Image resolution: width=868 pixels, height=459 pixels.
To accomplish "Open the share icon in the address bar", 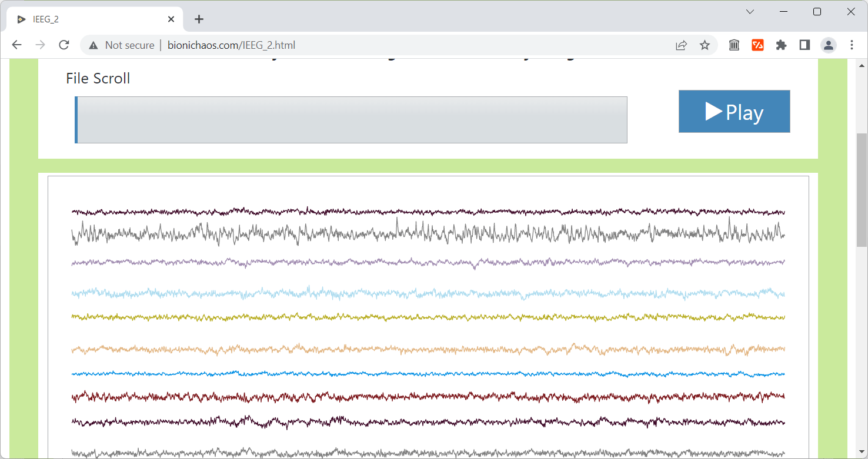I will pyautogui.click(x=681, y=45).
